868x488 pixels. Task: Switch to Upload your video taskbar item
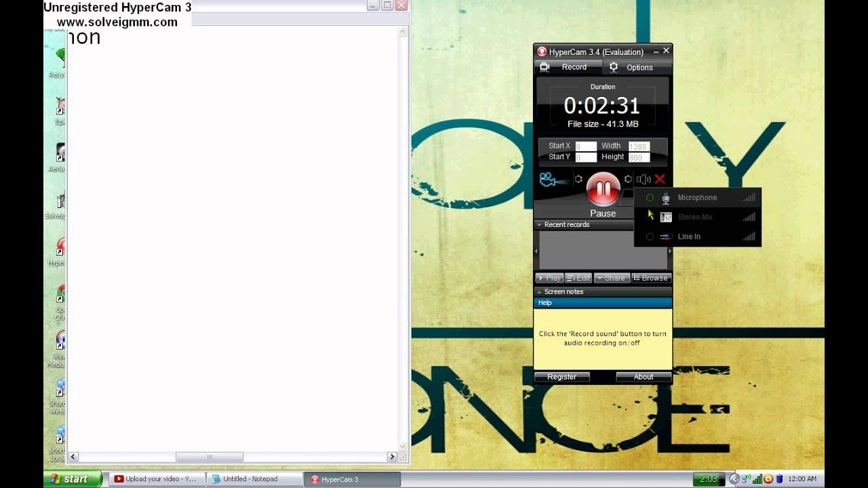click(155, 479)
